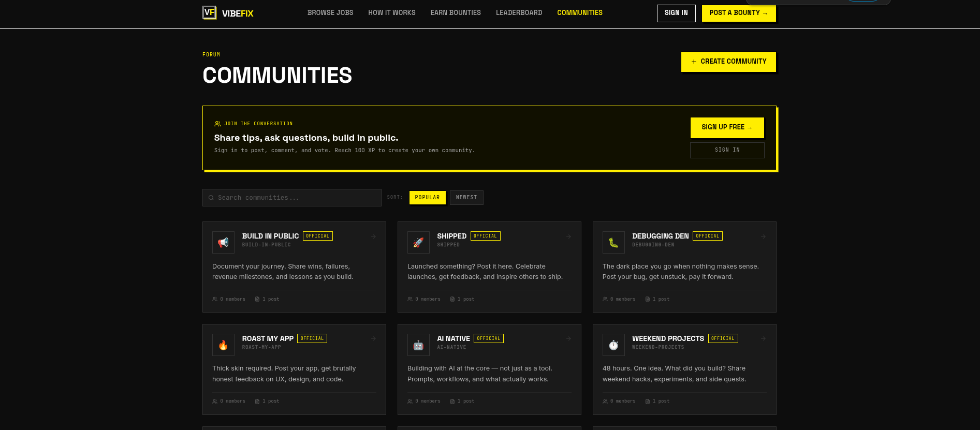980x430 pixels.
Task: Click the arrow on Weekend Projects card
Action: pyautogui.click(x=763, y=338)
